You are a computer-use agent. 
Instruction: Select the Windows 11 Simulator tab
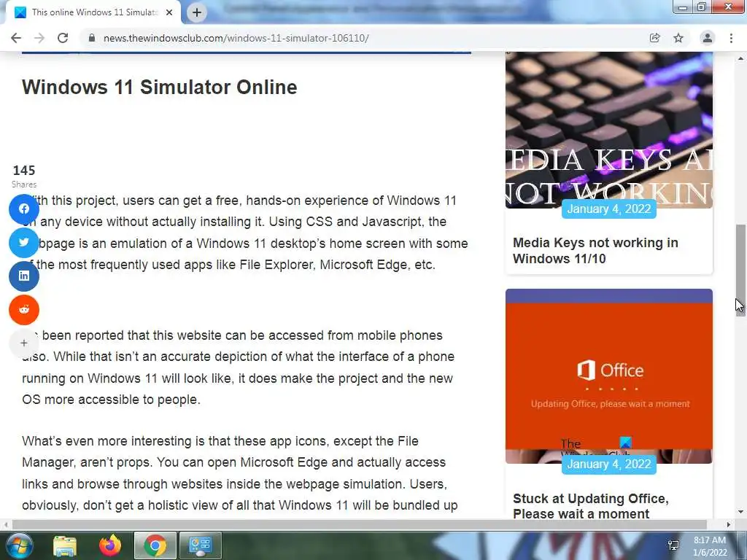pos(91,12)
